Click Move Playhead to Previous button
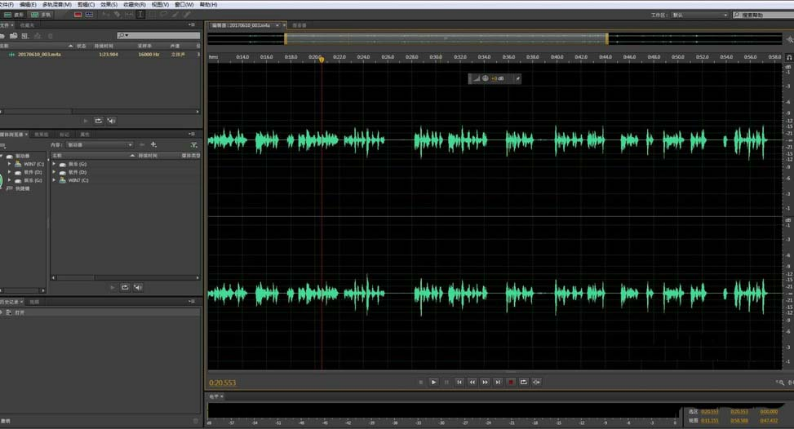 pyautogui.click(x=459, y=382)
